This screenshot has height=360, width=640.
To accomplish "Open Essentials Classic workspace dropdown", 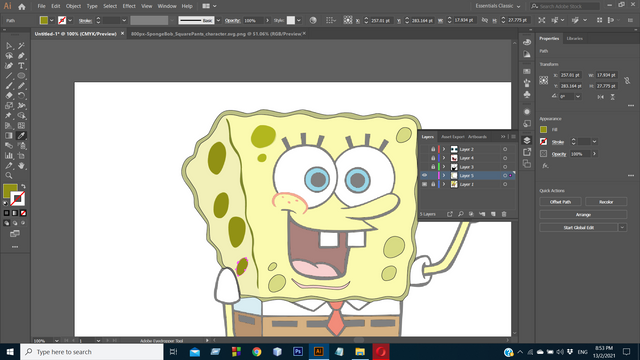I will pyautogui.click(x=498, y=6).
